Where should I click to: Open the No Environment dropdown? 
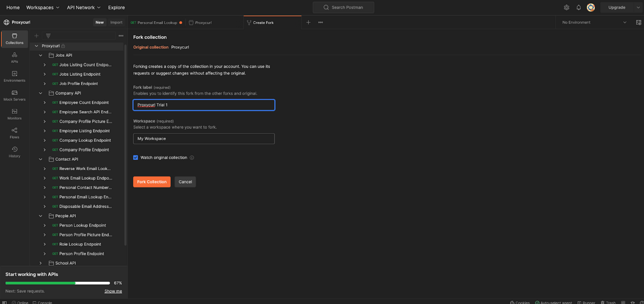[x=594, y=22]
